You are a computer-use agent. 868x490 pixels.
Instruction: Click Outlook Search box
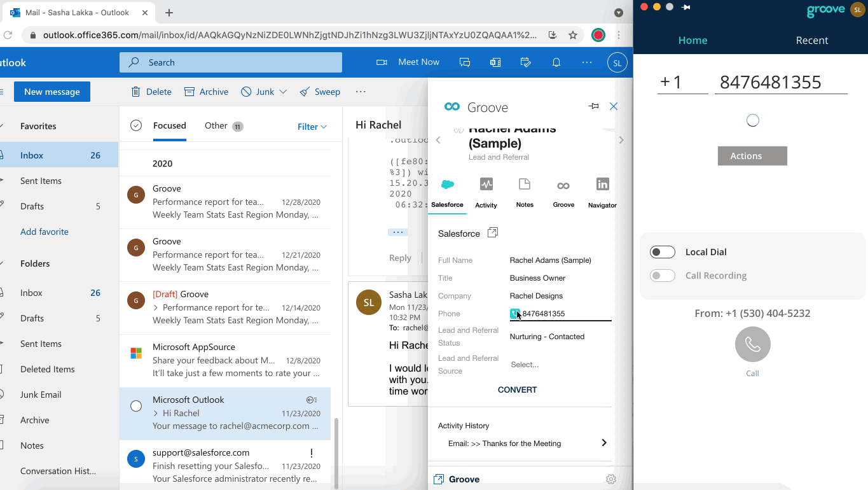click(x=231, y=62)
